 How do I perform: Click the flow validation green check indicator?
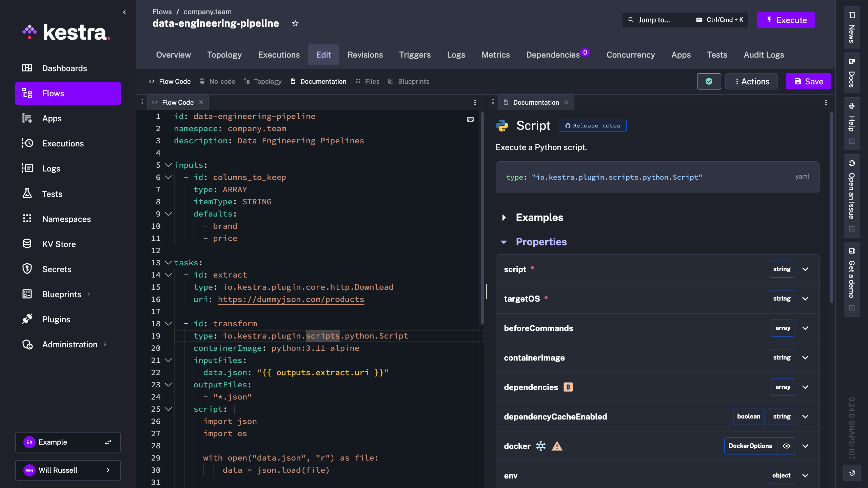point(709,81)
